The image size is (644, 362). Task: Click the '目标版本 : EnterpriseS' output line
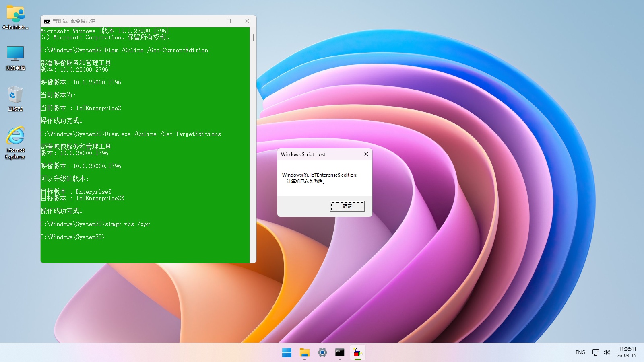(76, 192)
